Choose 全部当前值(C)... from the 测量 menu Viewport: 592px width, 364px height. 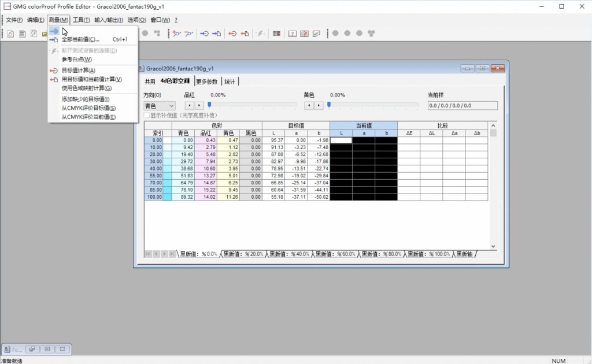[92, 39]
